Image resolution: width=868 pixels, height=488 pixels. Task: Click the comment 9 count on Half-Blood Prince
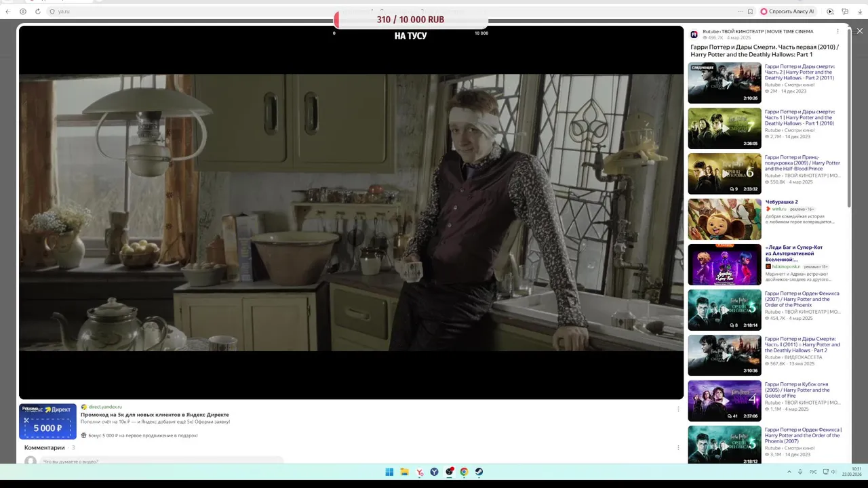[733, 189]
